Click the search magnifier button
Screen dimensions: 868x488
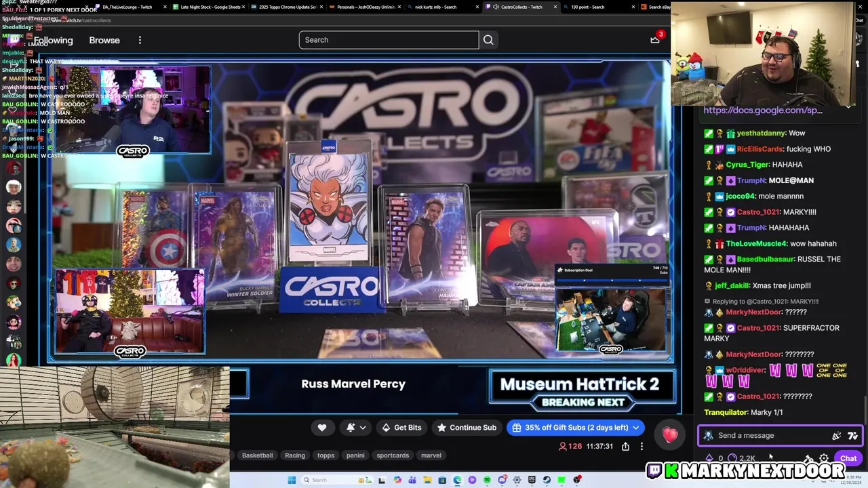coord(488,40)
